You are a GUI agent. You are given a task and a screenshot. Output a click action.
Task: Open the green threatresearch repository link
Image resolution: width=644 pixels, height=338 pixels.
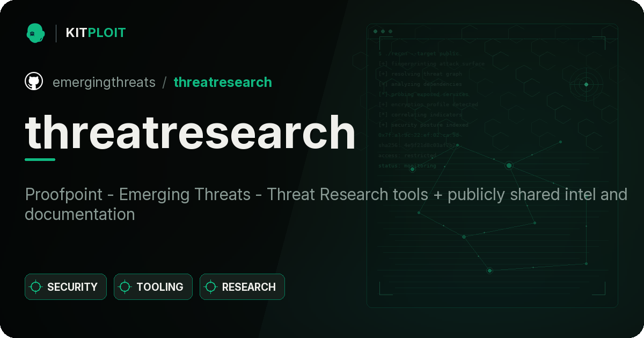click(223, 82)
